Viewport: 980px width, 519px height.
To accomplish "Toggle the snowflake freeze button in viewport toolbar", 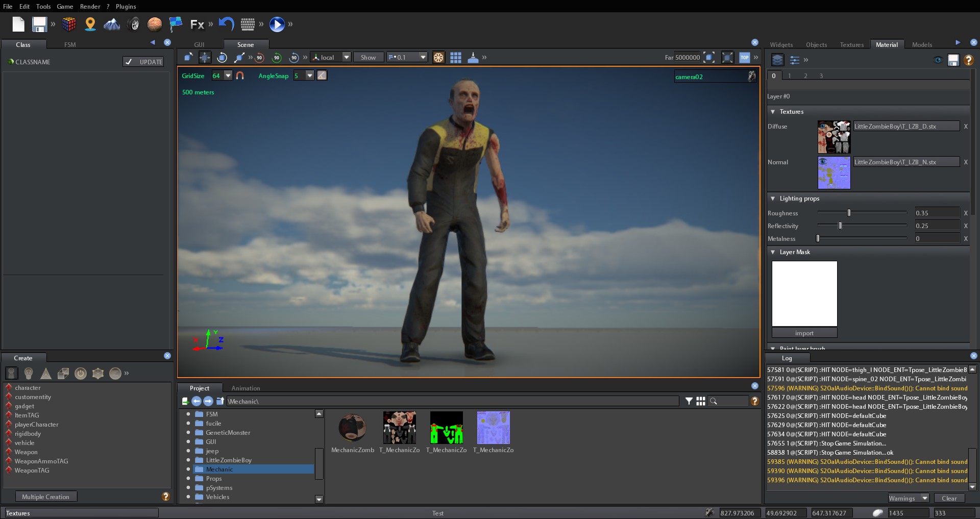I will click(438, 57).
